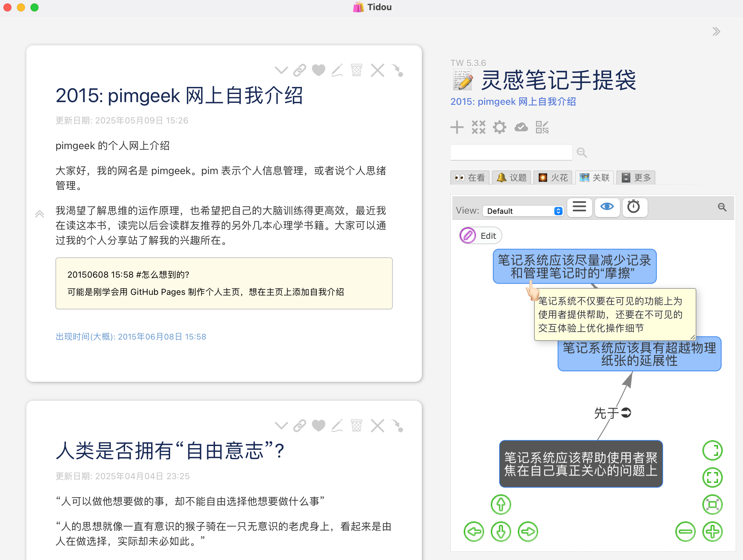Image resolution: width=743 pixels, height=560 pixels.
Task: Click tiddler title 人类是否拥有“自由意志”?
Action: 170,451
